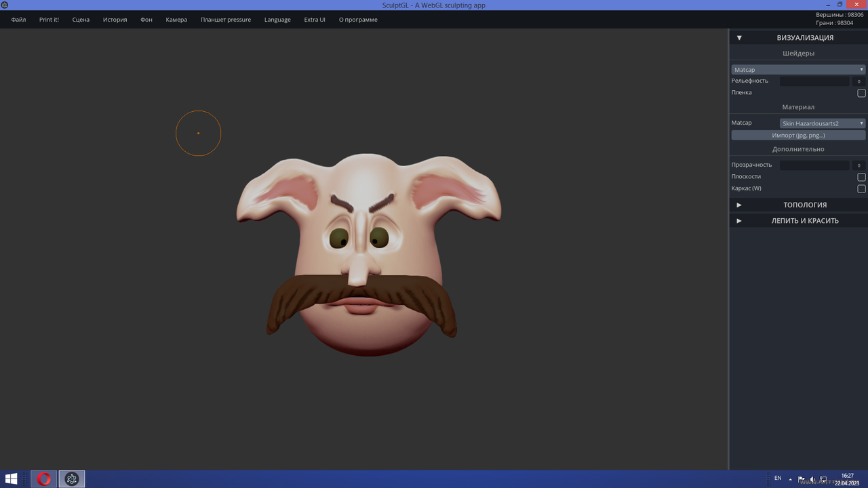
Task: Adjust the Прозрачность slider
Action: (814, 165)
